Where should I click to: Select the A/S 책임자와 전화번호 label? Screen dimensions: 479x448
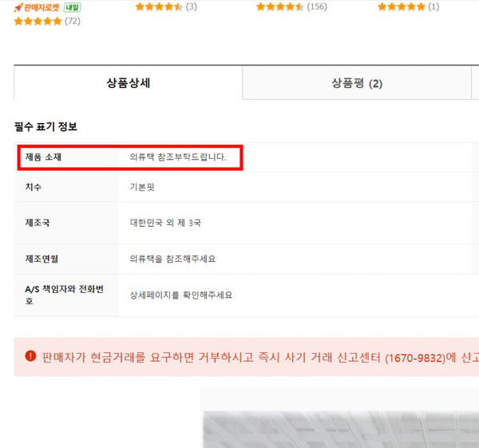click(65, 295)
